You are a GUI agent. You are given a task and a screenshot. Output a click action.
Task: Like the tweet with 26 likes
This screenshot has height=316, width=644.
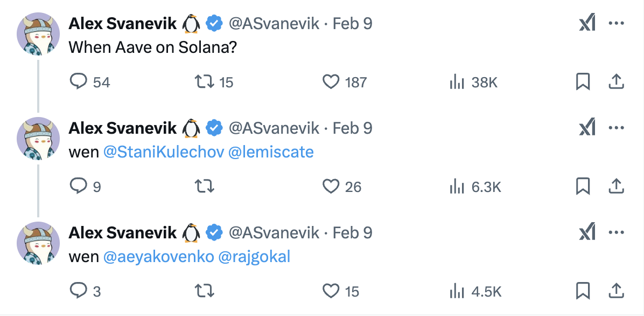[x=331, y=187]
